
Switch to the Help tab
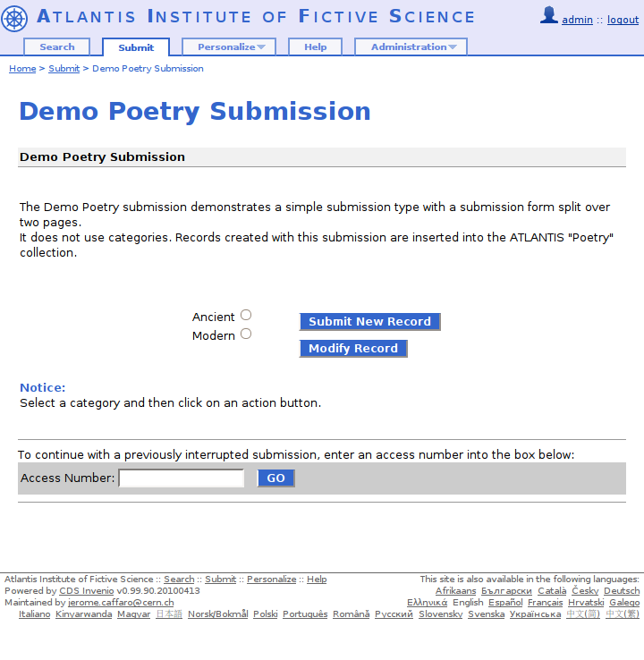click(315, 47)
